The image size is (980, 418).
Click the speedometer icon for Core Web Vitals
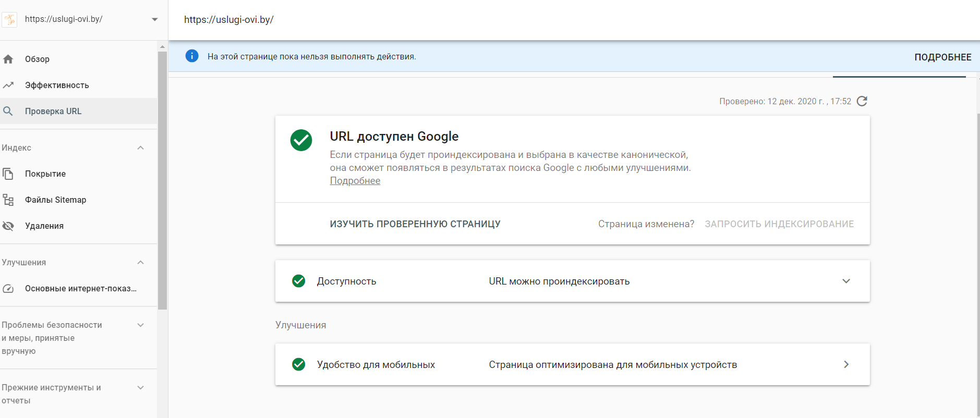8,288
